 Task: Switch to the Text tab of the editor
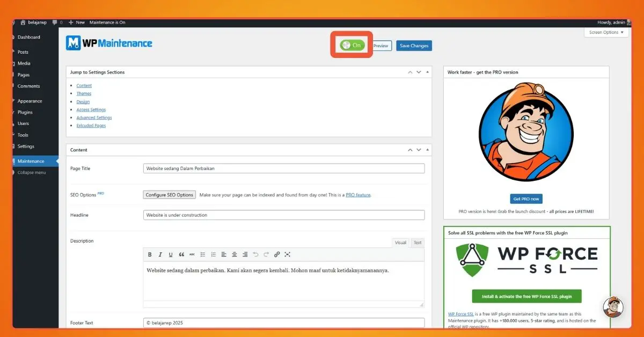point(418,243)
